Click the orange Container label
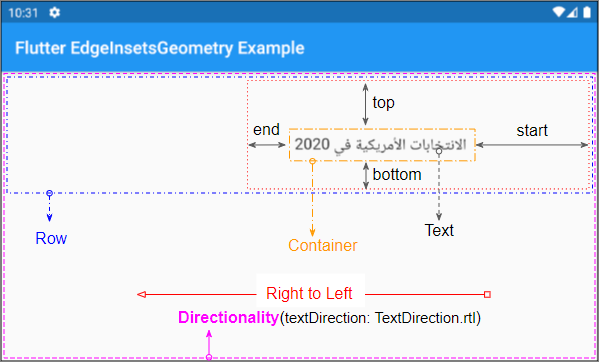The height and width of the screenshot is (362, 599). coord(323,245)
